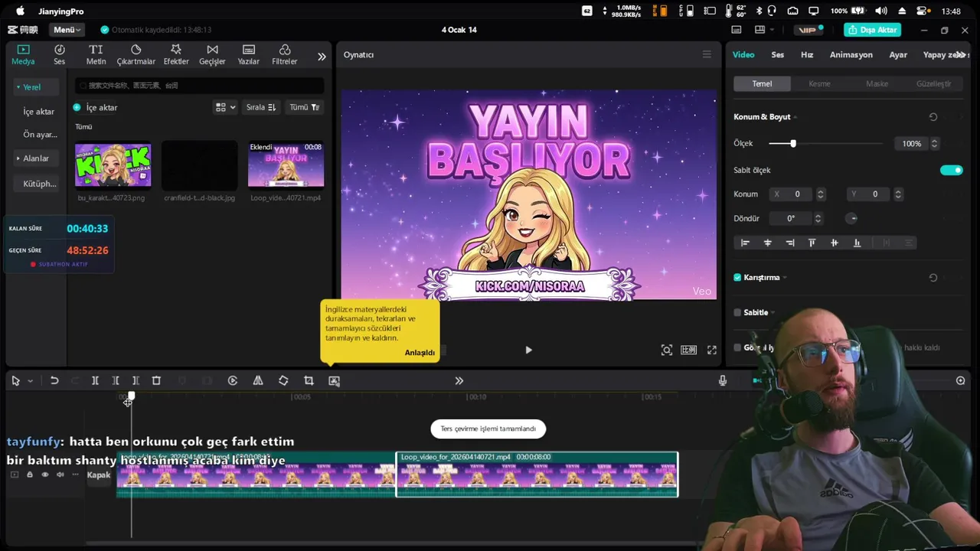Enter fullscreen preview
This screenshot has width=980, height=551.
[x=712, y=350]
